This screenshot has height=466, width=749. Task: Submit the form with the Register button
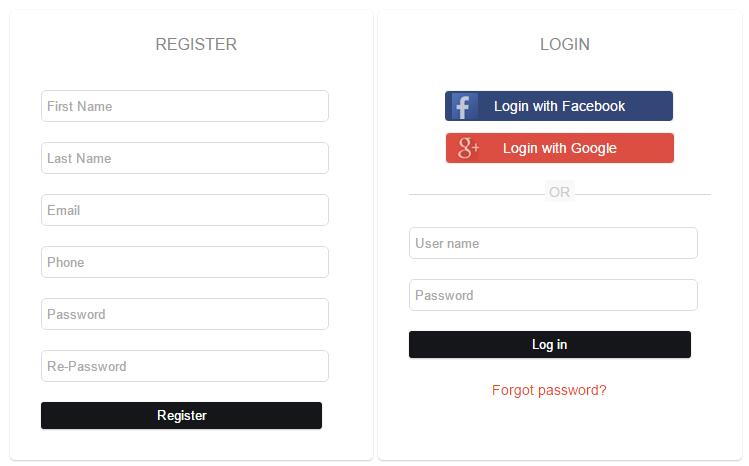(182, 415)
